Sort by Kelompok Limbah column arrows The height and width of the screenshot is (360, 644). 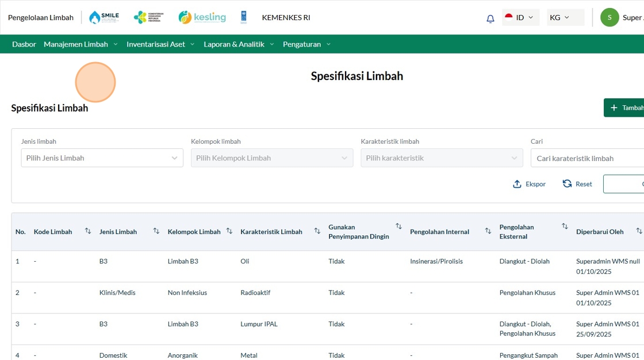tap(229, 231)
